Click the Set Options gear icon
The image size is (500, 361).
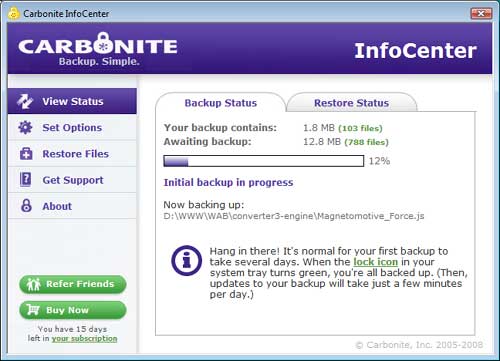25,127
